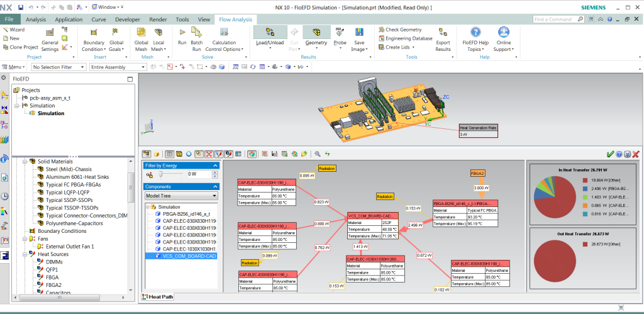
Task: Open the Model Tree dropdown
Action: tap(180, 196)
